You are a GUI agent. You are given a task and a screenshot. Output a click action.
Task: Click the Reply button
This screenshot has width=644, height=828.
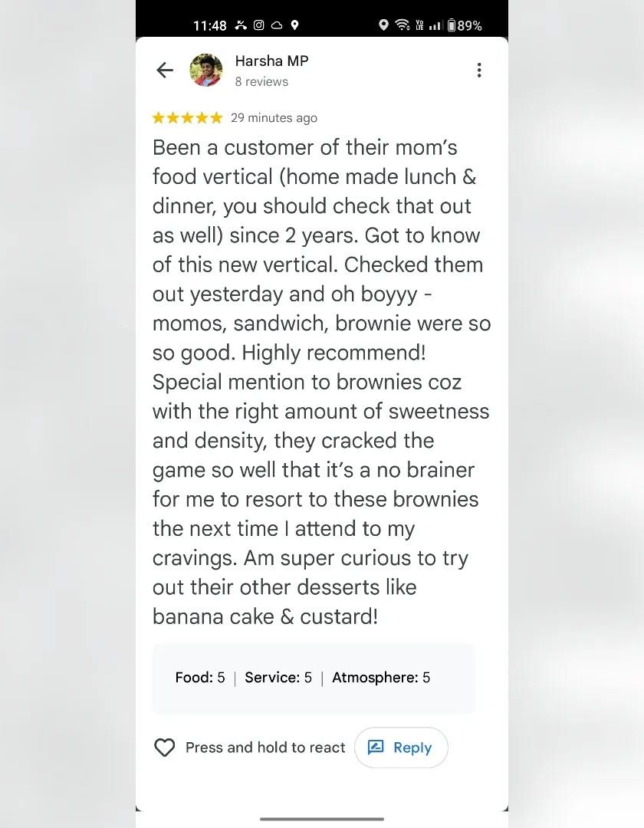[401, 747]
